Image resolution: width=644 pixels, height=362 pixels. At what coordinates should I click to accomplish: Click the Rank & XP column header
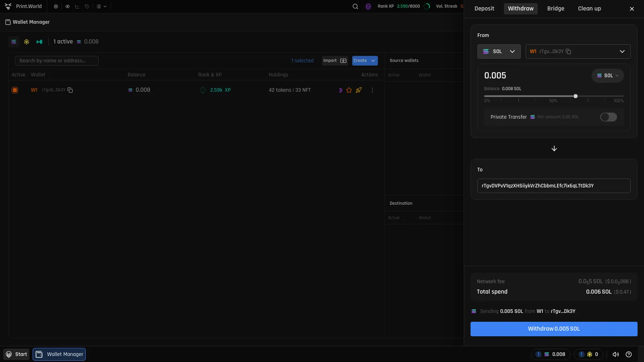point(210,75)
